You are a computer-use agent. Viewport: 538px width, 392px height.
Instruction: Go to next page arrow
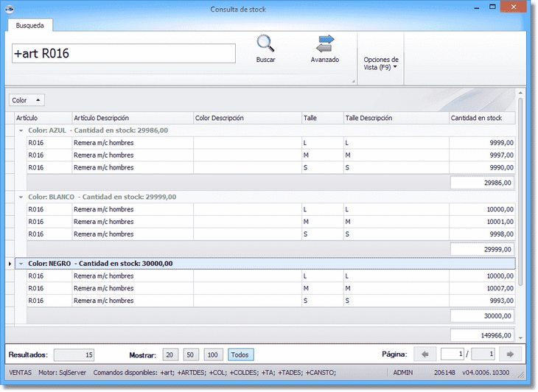(x=510, y=354)
